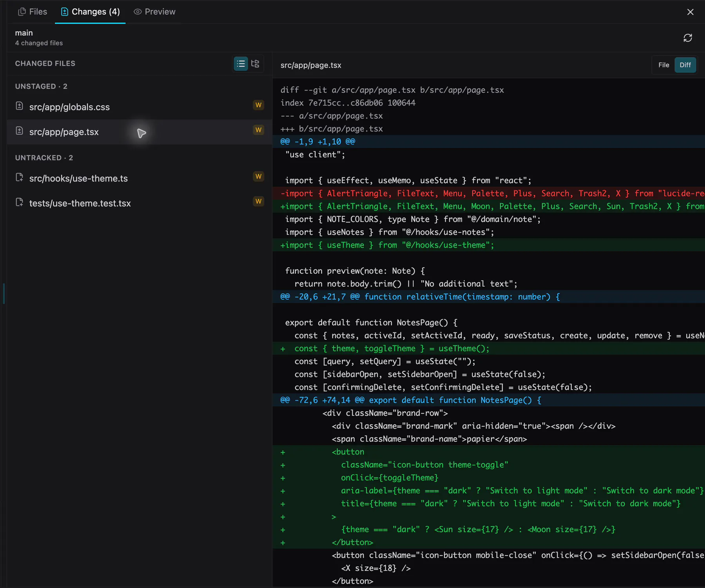
Task: Open untracked file tests/use-theme.test.tsx
Action: [139, 203]
